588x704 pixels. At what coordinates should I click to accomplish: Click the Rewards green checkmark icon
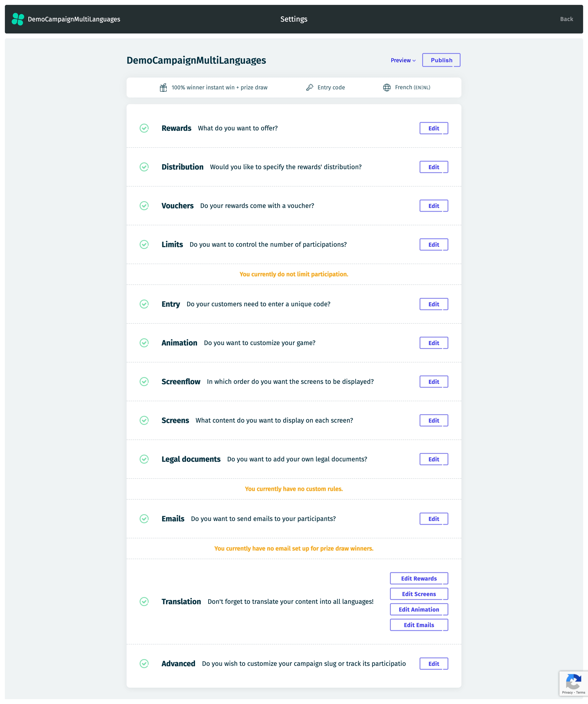(x=144, y=128)
